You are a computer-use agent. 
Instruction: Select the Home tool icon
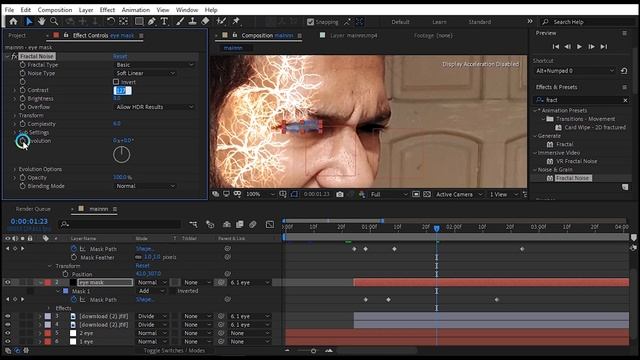tap(13, 22)
